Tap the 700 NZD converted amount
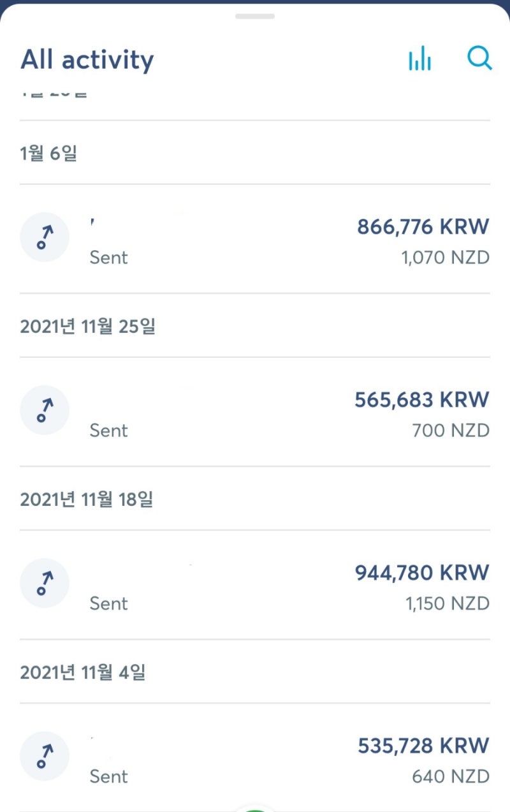The height and width of the screenshot is (812, 510). [451, 431]
